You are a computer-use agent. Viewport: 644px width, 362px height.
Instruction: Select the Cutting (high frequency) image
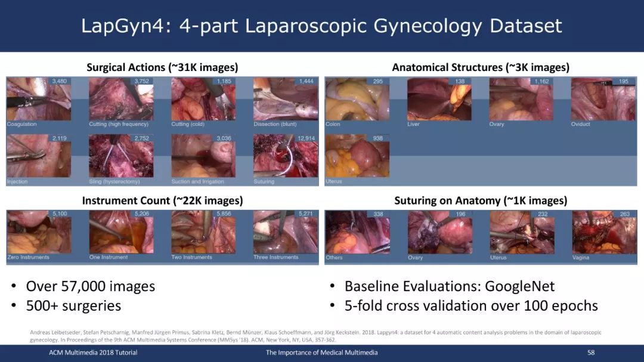click(121, 99)
